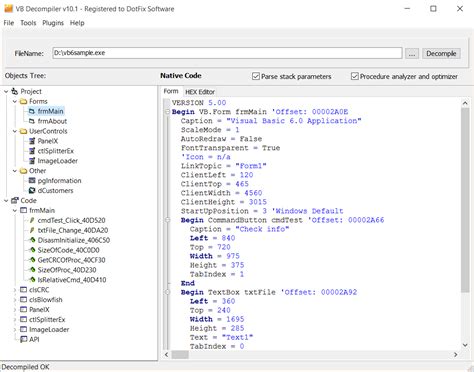Click the horizontal scroll left arrow

click(x=167, y=355)
